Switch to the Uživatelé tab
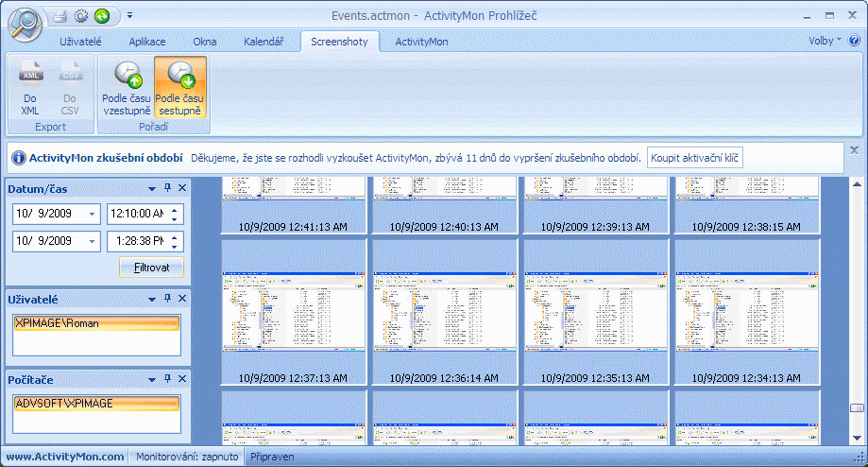The image size is (868, 467). (80, 42)
